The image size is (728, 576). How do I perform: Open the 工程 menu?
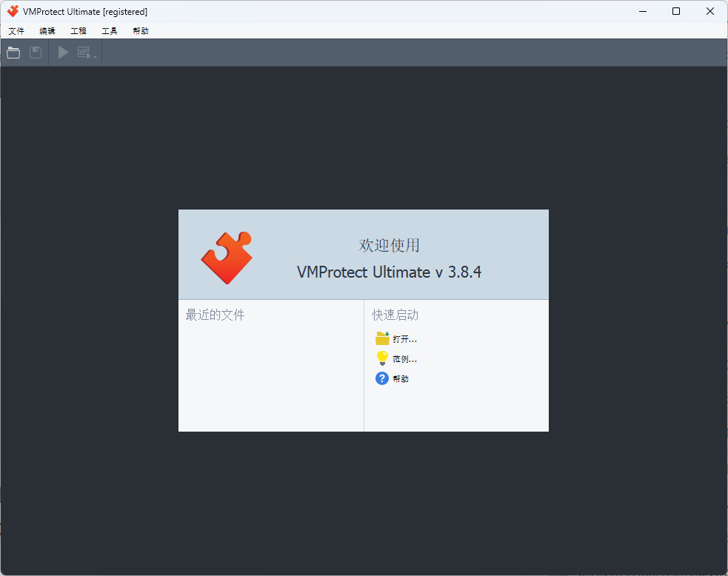tap(79, 31)
